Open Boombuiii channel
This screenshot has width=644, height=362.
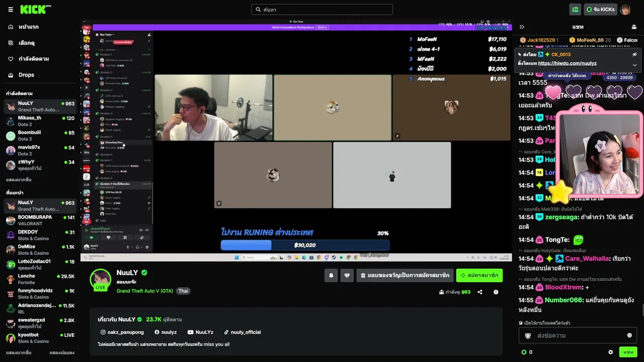tap(40, 136)
